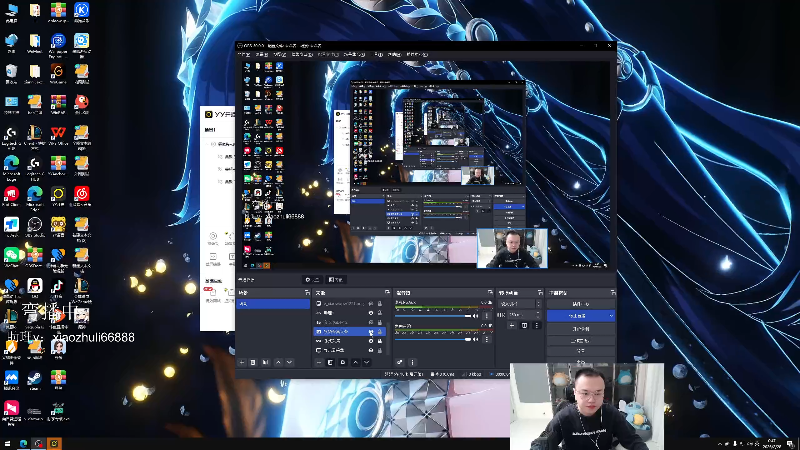Mute the first audio mixer channel
The height and width of the screenshot is (450, 800).
[x=476, y=316]
